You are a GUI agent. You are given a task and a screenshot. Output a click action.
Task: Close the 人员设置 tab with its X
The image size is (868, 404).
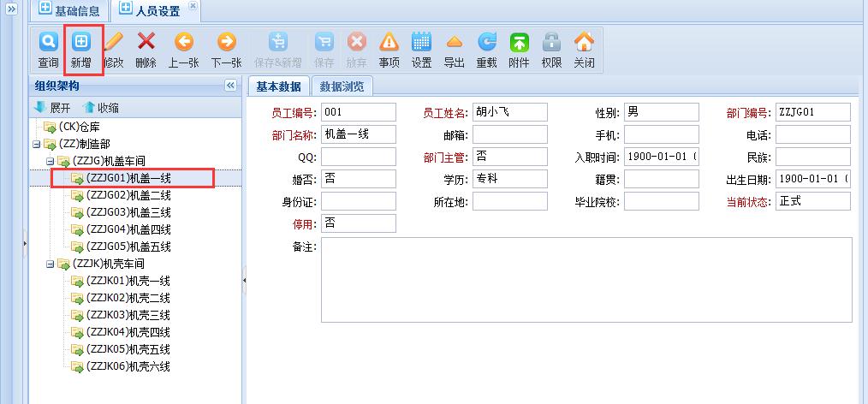[193, 5]
